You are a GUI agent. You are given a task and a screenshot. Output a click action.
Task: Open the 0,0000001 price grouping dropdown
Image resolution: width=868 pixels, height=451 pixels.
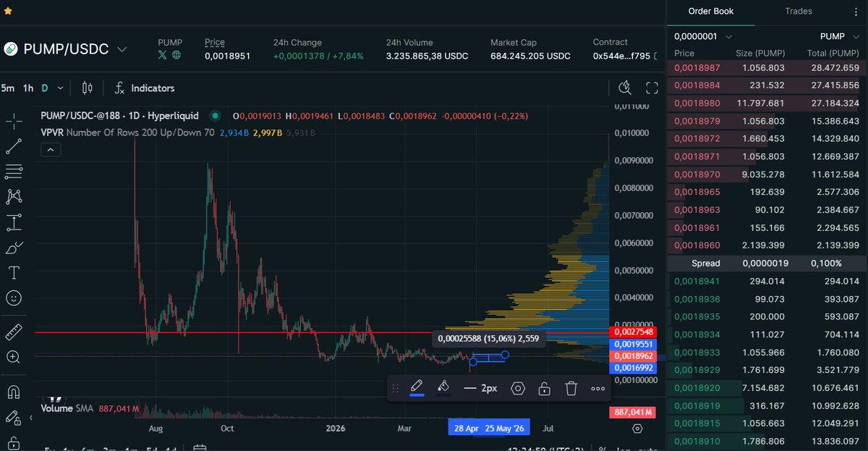[x=702, y=36]
